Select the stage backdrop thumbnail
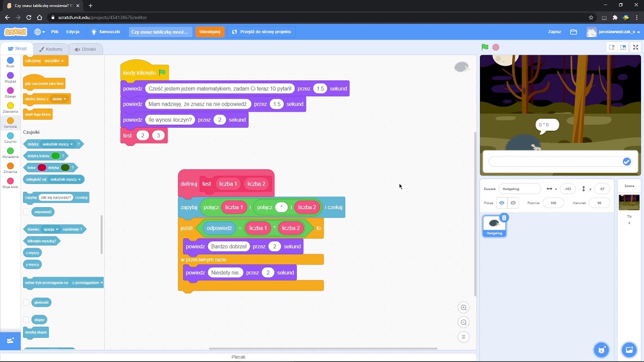 [629, 202]
